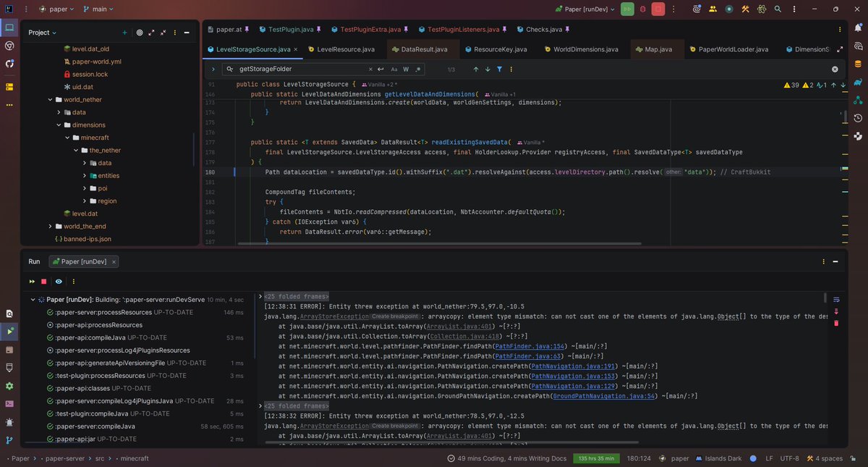The height and width of the screenshot is (467, 868).
Task: Rerun Paper [runDev] in Run toolbar
Action: coord(32,281)
